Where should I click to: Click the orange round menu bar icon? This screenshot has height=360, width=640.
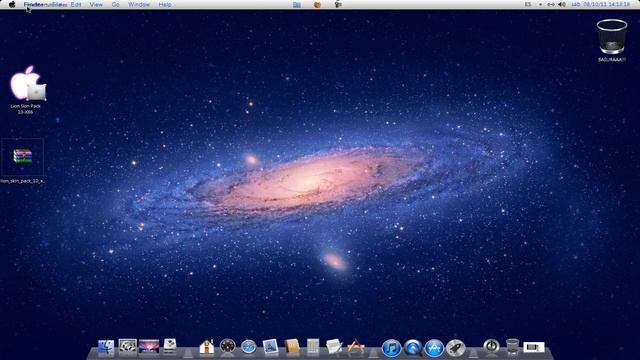(317, 4)
